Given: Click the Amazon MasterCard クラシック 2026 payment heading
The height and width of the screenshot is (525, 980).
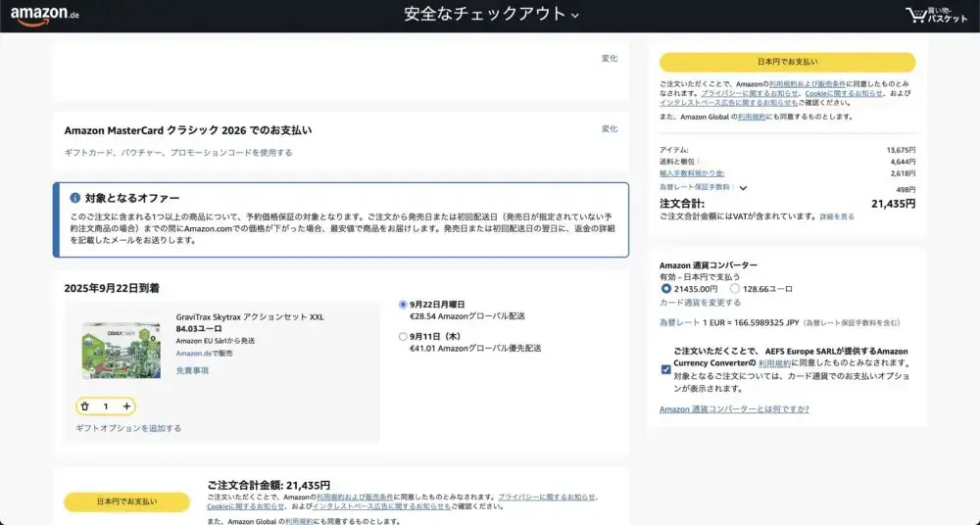Looking at the screenshot, I should pyautogui.click(x=188, y=130).
